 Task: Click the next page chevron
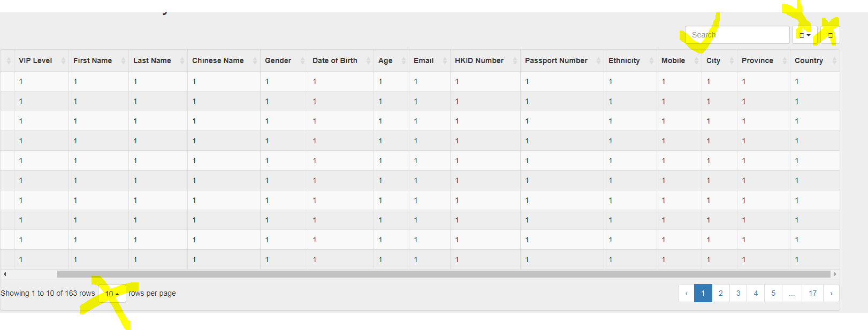pos(831,293)
